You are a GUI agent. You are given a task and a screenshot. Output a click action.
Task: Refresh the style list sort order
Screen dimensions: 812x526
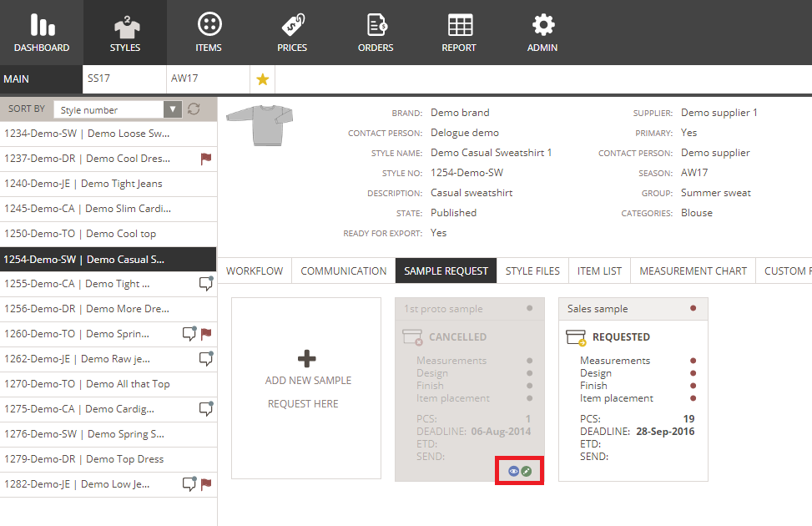[194, 109]
